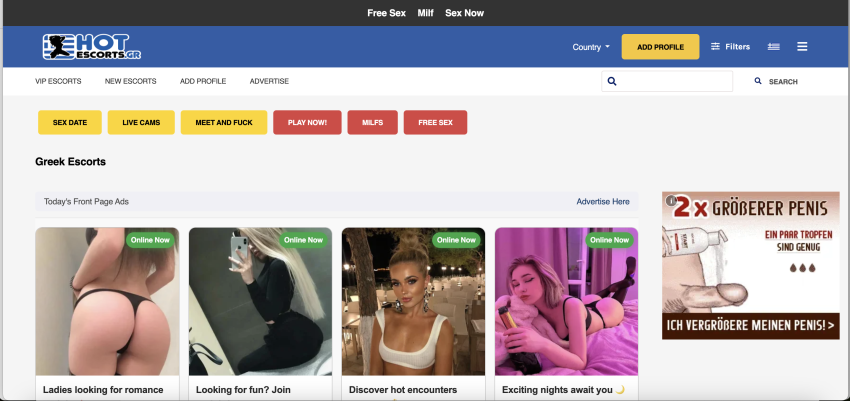The height and width of the screenshot is (401, 850).
Task: Click the PLAY NOW! red button
Action: click(x=307, y=122)
